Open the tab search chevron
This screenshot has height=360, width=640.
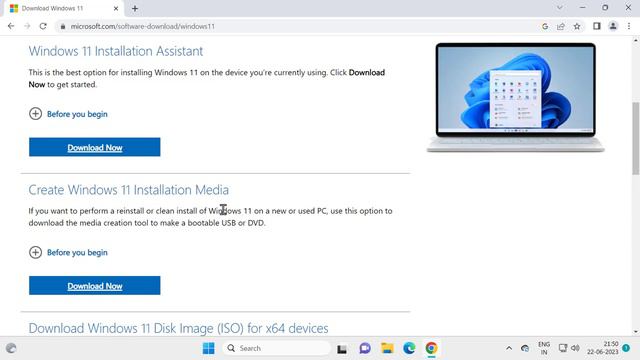560,8
